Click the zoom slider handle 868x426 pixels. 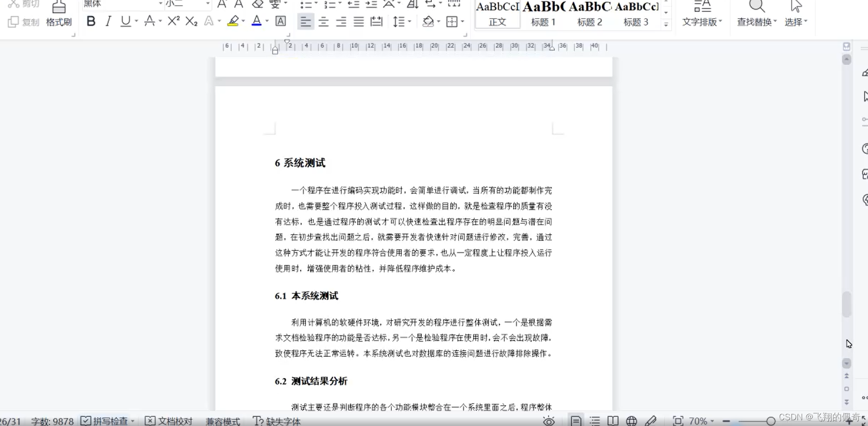click(770, 421)
